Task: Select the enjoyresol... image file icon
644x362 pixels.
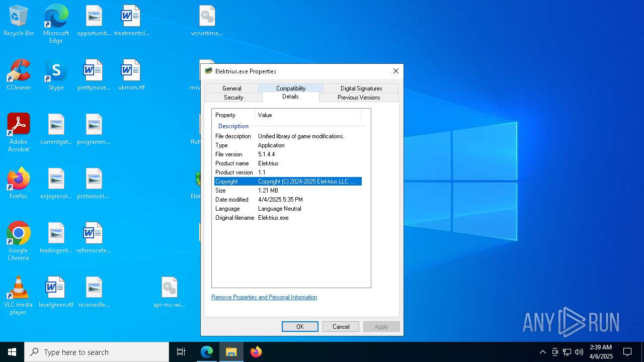Action: (56, 184)
